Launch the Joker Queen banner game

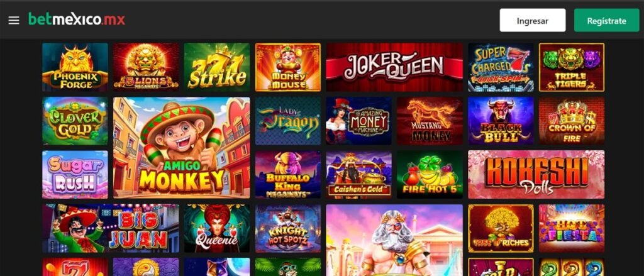coord(394,67)
